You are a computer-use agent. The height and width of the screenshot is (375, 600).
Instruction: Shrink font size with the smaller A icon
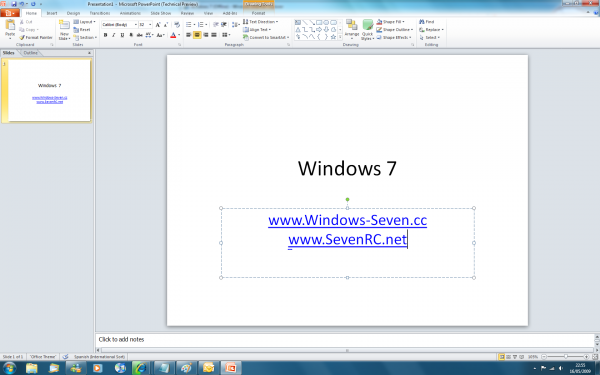pos(166,24)
